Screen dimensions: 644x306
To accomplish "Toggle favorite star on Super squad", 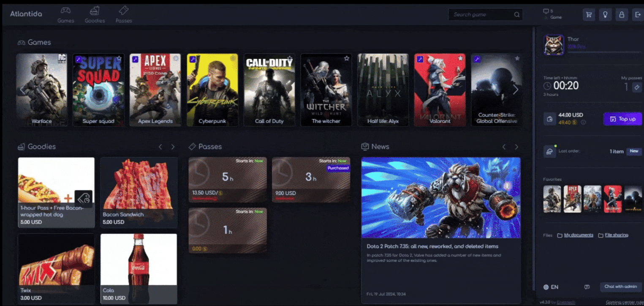I will [x=119, y=58].
